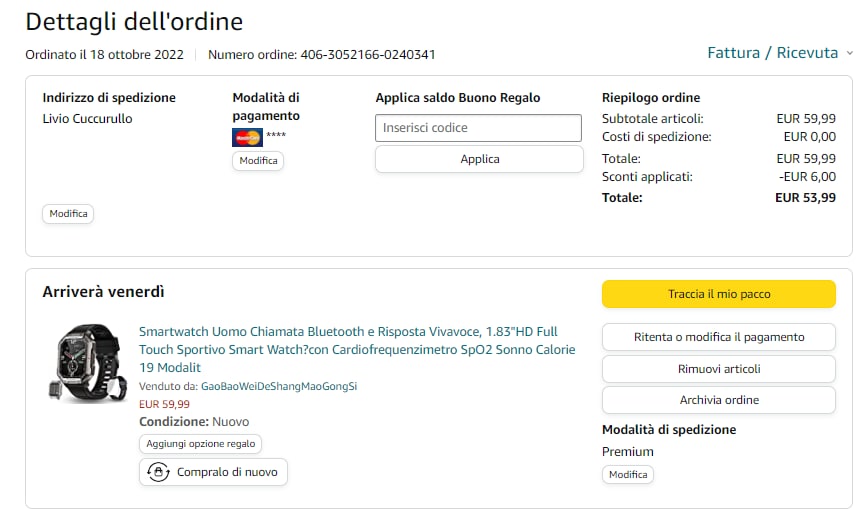Click Modifica under the payment method

point(258,160)
